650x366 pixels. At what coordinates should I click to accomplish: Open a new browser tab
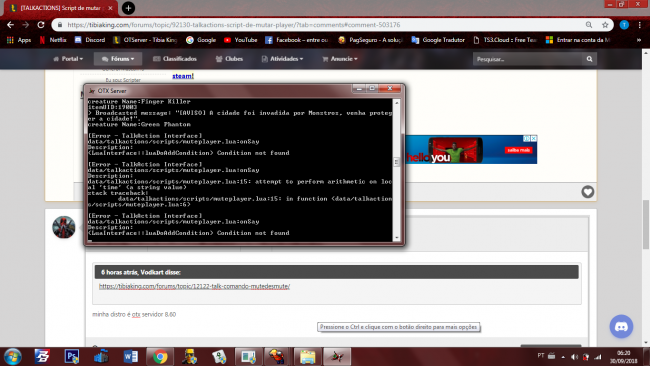tap(128, 8)
